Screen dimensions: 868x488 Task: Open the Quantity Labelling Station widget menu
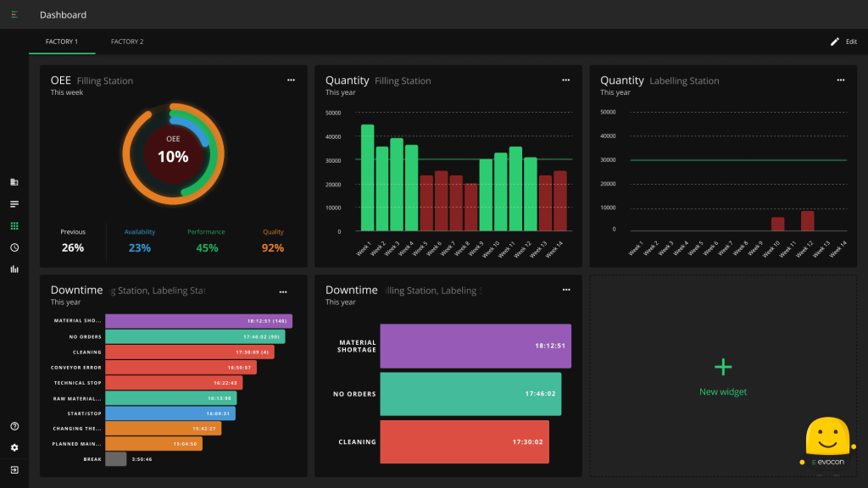pos(840,80)
